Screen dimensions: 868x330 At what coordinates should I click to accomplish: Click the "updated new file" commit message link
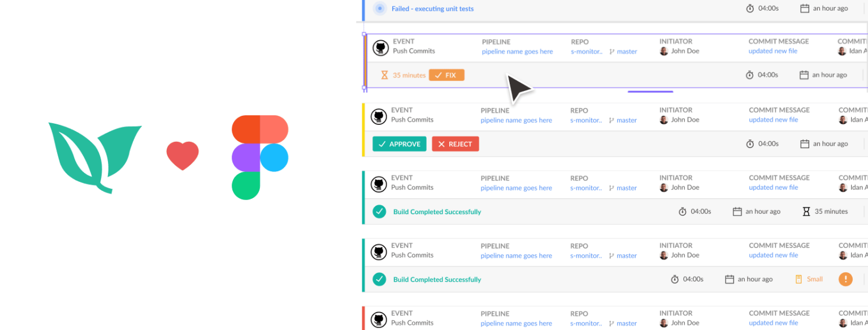[x=772, y=51]
